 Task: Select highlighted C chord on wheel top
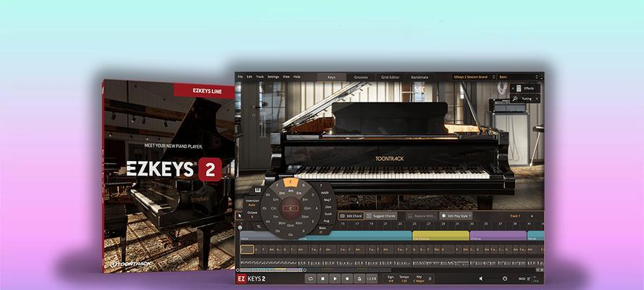click(x=290, y=183)
